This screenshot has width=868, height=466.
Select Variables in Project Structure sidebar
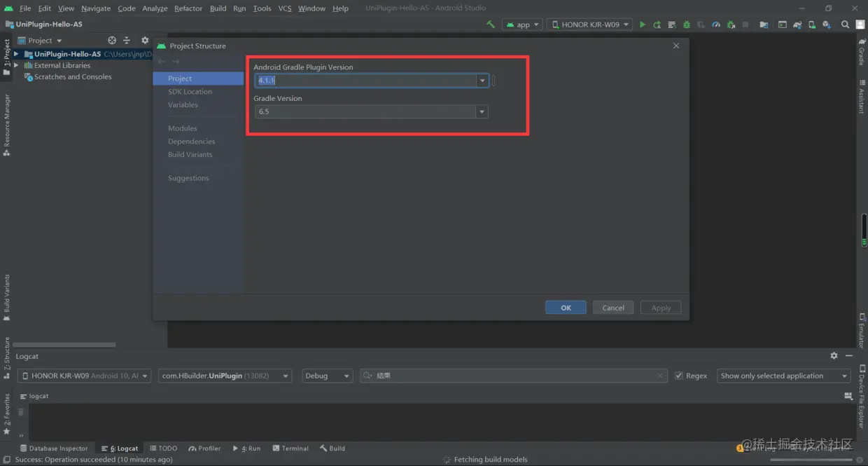coord(183,105)
